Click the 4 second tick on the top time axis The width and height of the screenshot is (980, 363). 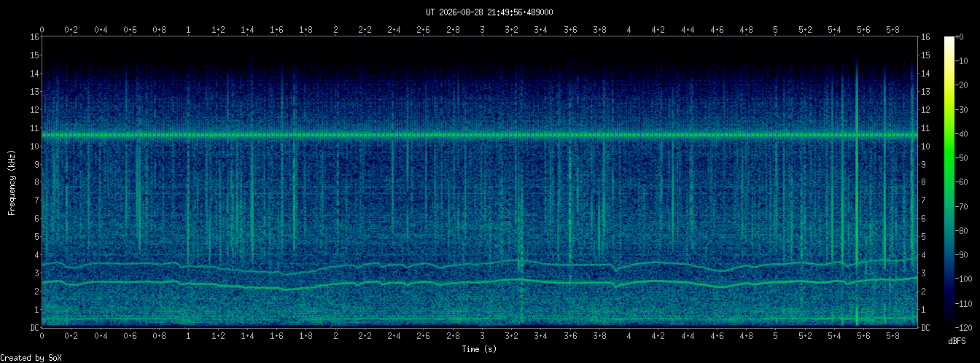[629, 30]
